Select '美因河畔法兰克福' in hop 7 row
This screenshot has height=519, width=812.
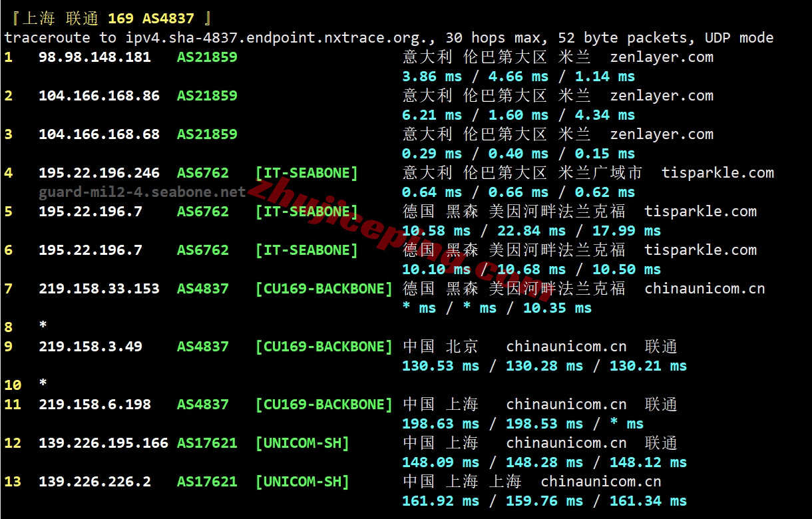point(557,289)
